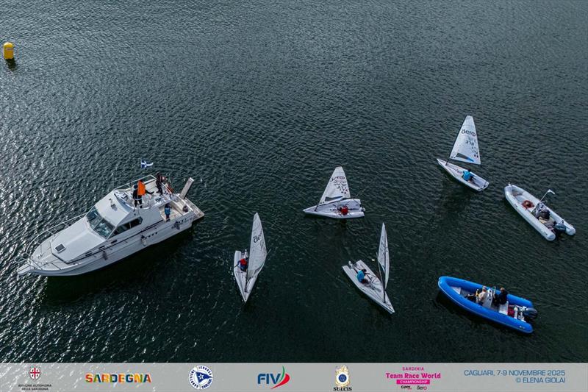Image resolution: width=588 pixels, height=392 pixels.
Task: Click the yellow buoy in the water
Action: (9, 51)
